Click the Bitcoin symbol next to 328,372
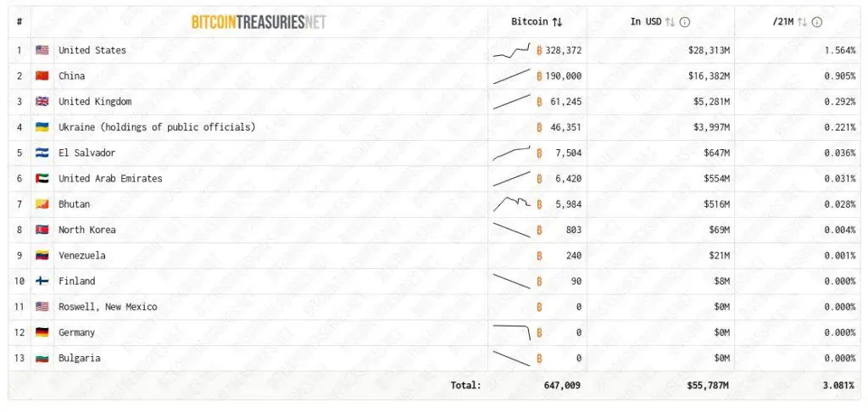 [539, 51]
